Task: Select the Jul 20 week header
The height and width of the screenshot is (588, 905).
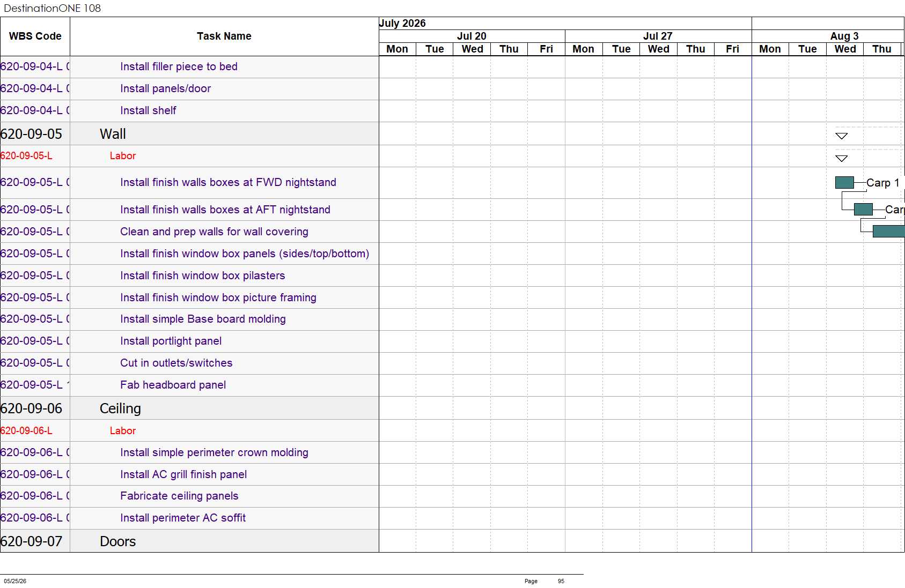Action: [x=472, y=36]
